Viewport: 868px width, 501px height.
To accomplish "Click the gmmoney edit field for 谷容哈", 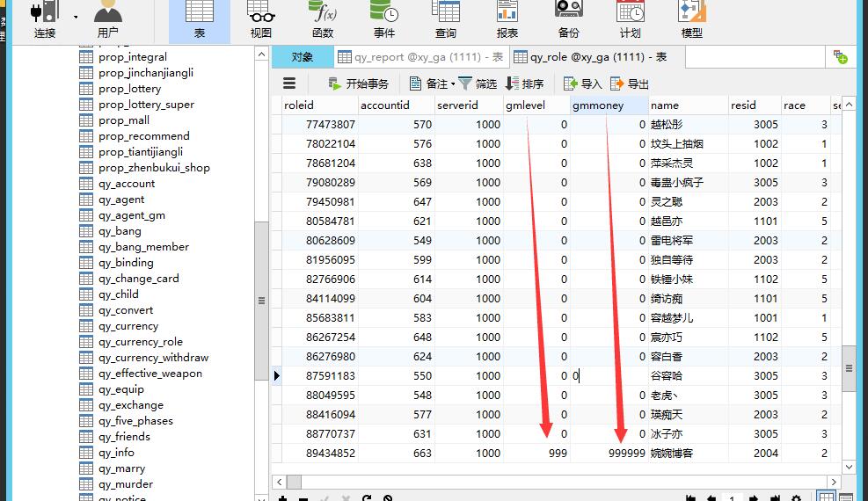I will pos(609,376).
